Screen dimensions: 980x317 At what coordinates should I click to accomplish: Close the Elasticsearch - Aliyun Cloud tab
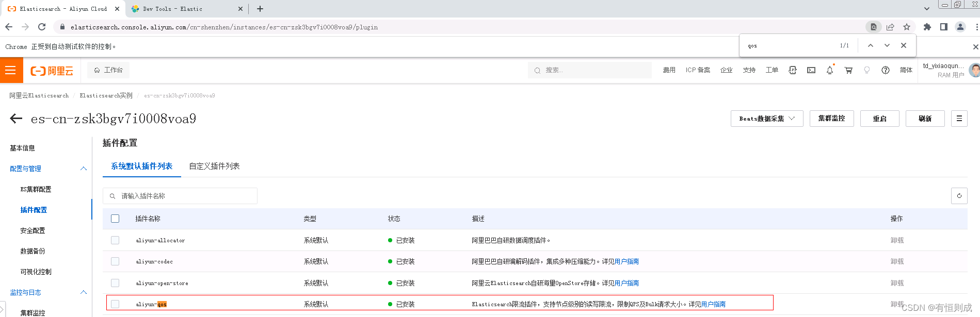pyautogui.click(x=117, y=9)
